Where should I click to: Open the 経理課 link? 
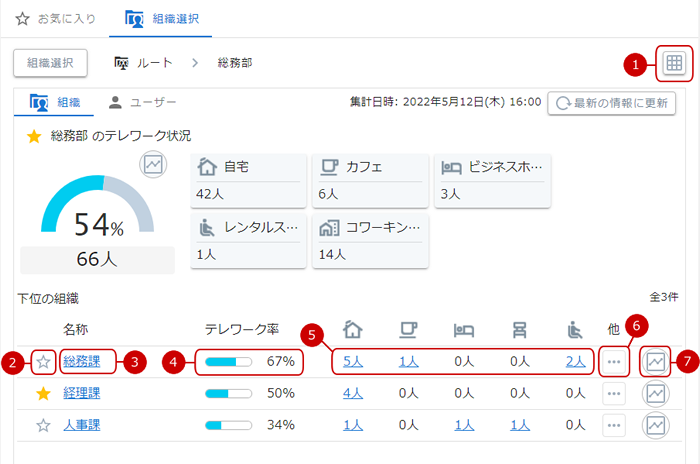(82, 393)
